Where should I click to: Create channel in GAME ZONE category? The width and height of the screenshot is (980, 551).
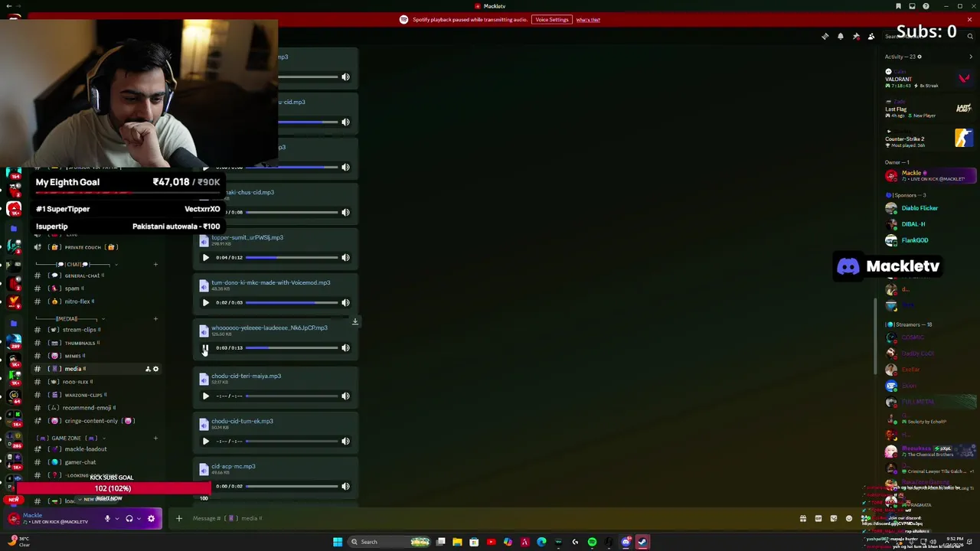click(155, 439)
